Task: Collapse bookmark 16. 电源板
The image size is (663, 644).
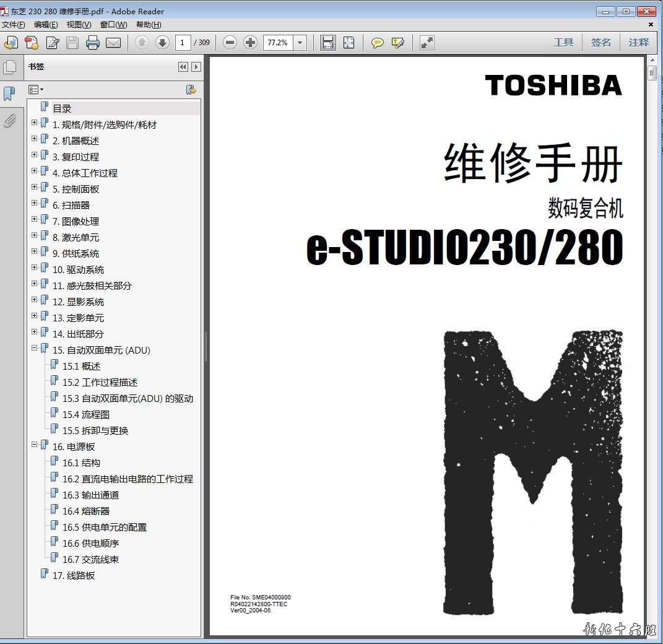Action: point(35,446)
